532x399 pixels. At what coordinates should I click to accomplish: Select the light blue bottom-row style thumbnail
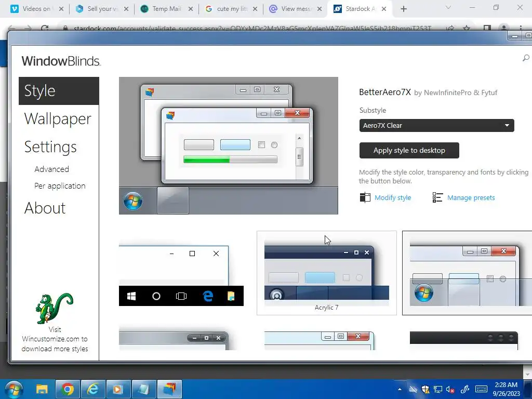320,341
